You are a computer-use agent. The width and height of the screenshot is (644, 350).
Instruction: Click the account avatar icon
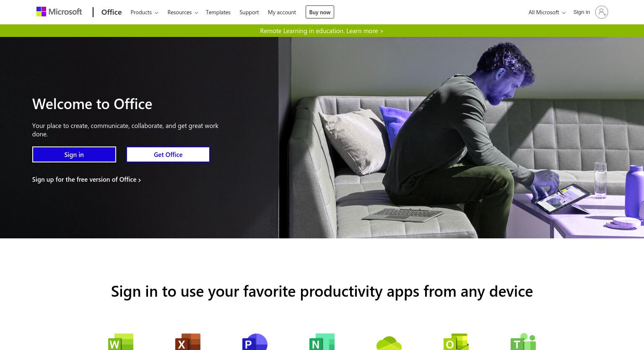pos(601,12)
